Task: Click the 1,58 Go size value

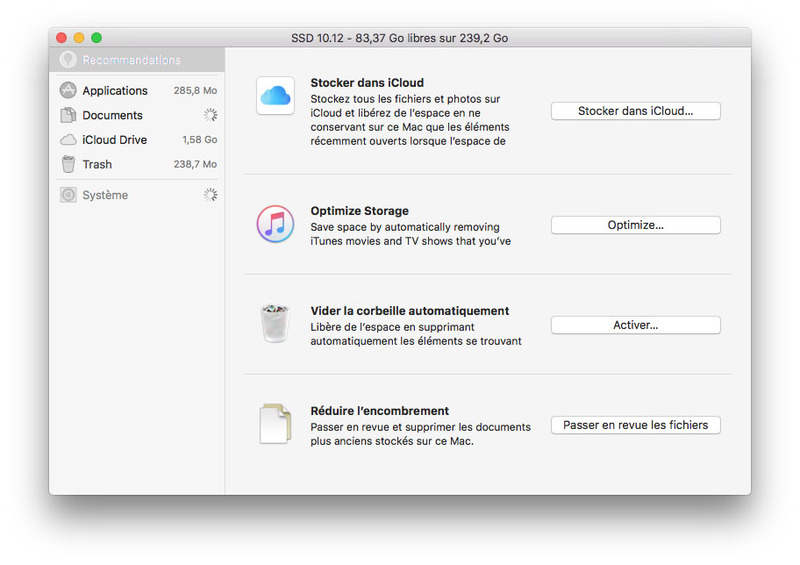Action: (x=199, y=139)
